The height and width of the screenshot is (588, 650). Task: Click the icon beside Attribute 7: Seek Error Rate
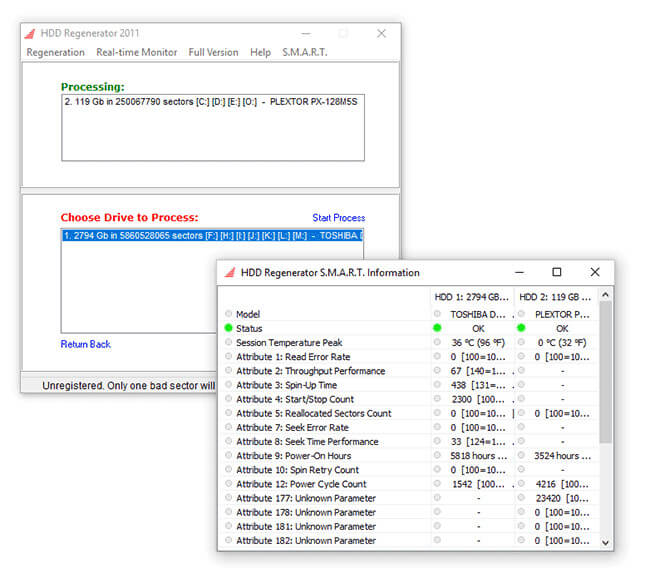click(228, 427)
